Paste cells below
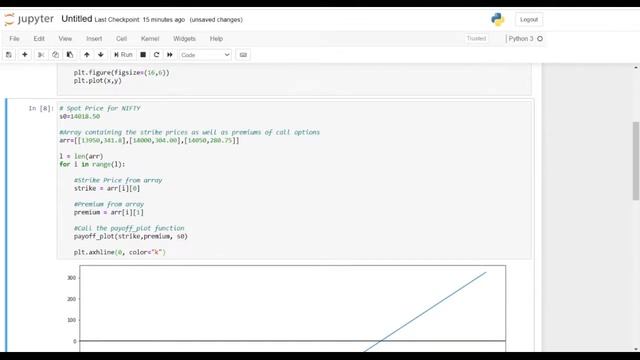The height and width of the screenshot is (360, 640). 70,55
